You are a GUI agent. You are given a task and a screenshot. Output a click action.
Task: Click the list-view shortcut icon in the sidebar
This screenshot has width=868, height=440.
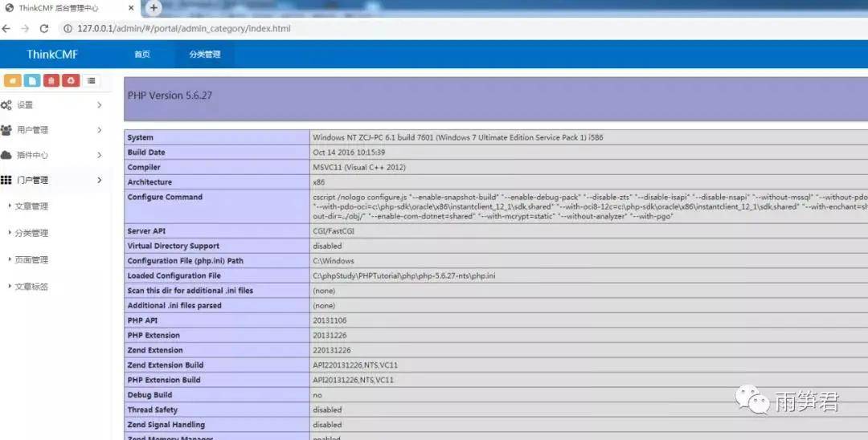pyautogui.click(x=92, y=80)
